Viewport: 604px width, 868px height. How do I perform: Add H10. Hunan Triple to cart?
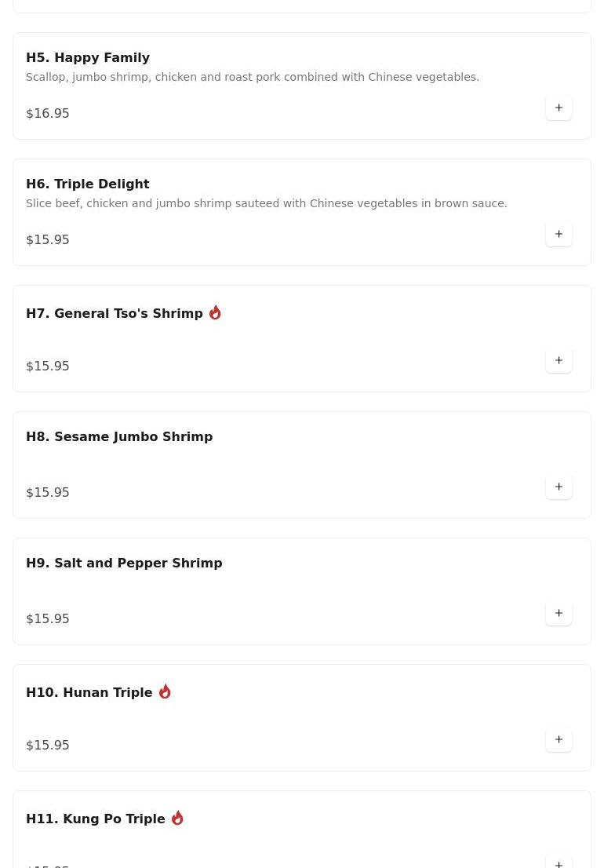tap(559, 740)
